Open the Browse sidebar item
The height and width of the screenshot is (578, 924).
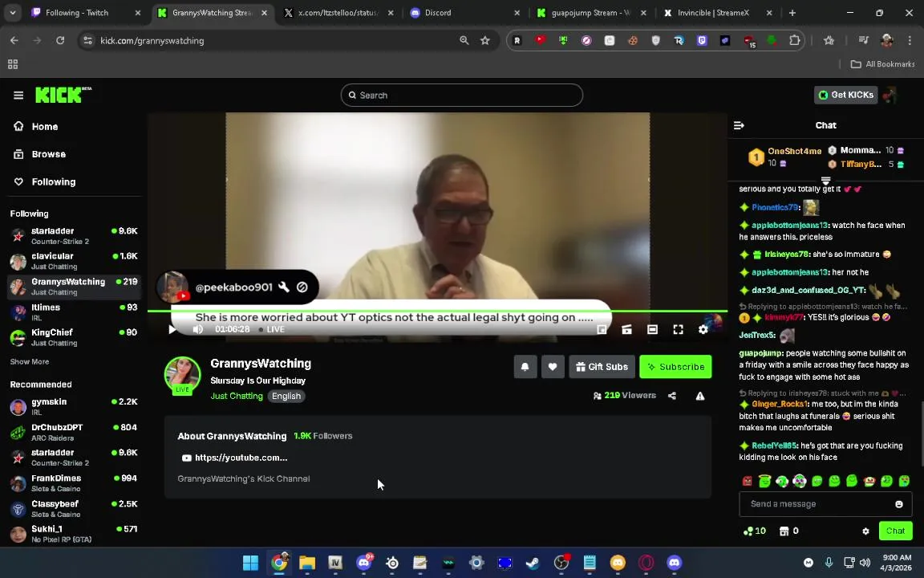point(40,154)
